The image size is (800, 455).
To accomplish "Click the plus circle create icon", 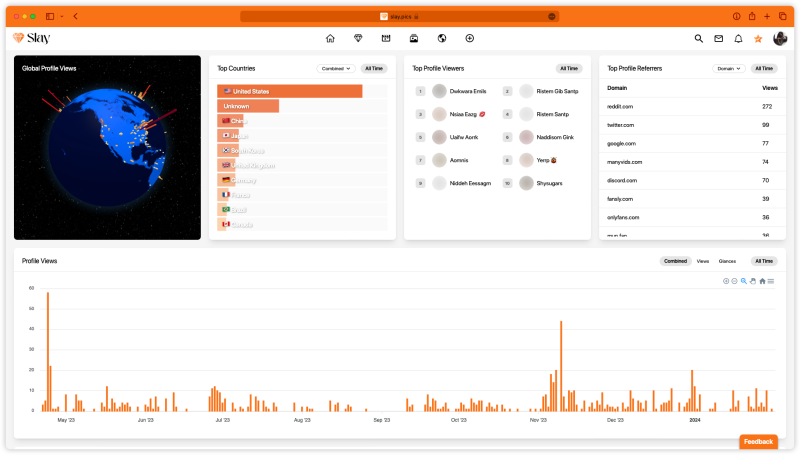I will pyautogui.click(x=470, y=38).
